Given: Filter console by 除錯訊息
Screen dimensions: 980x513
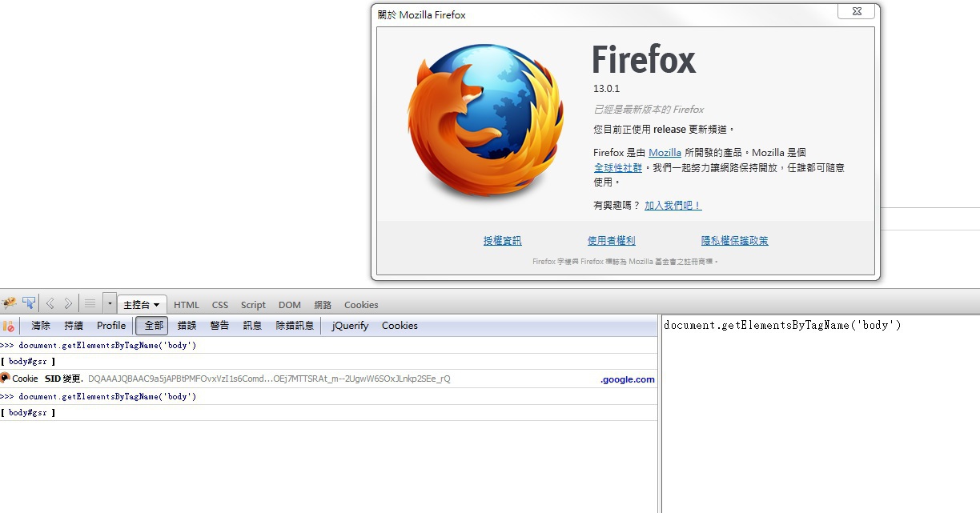Looking at the screenshot, I should 295,326.
